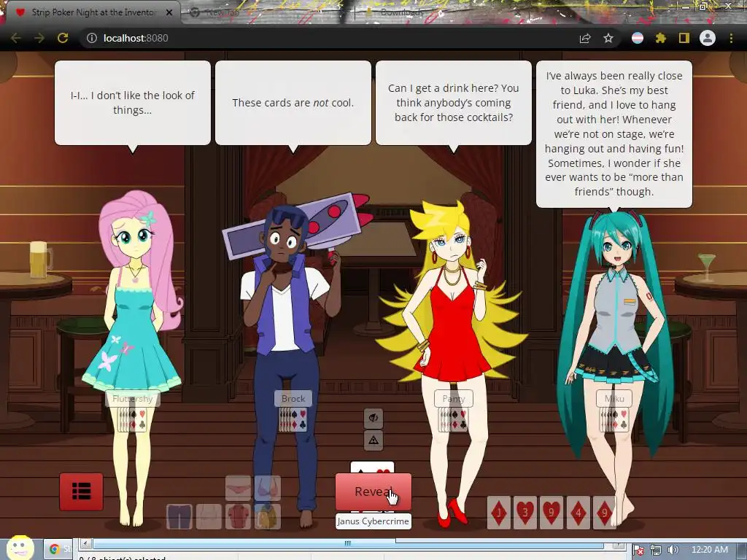Click Fluttershy's hidden card hand

point(133,420)
